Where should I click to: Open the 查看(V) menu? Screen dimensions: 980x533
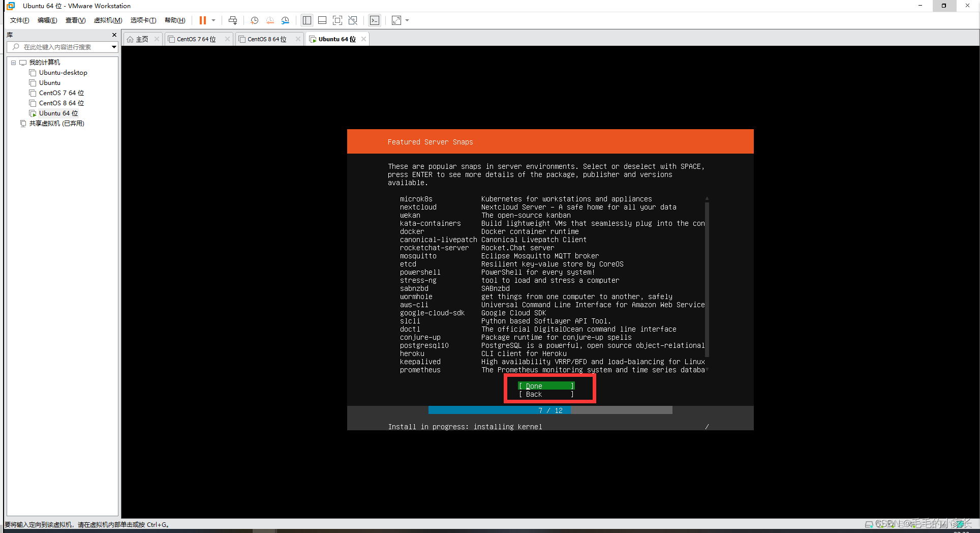[x=75, y=20]
